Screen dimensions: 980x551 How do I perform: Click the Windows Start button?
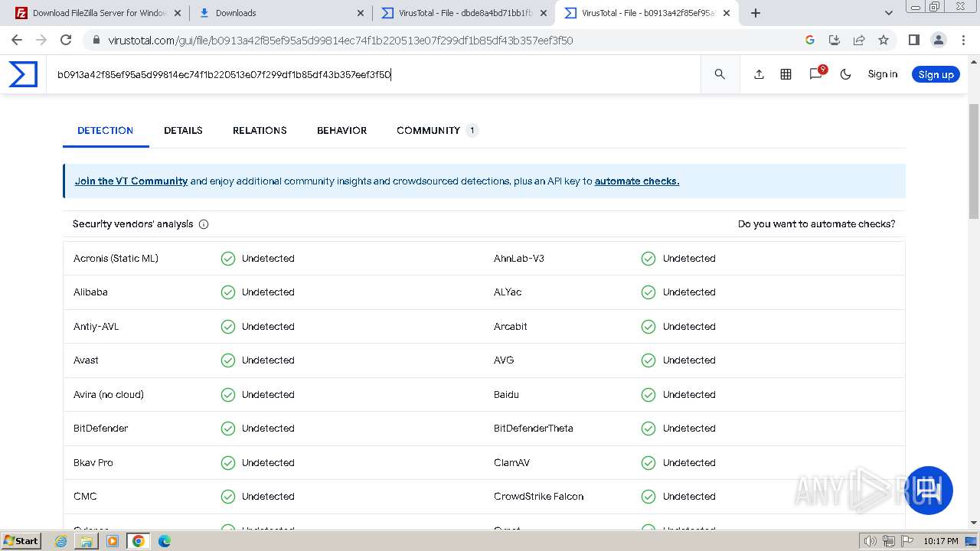(x=21, y=540)
